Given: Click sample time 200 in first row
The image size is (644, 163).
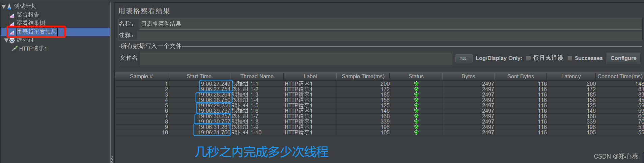Looking at the screenshot, I should pos(363,84).
